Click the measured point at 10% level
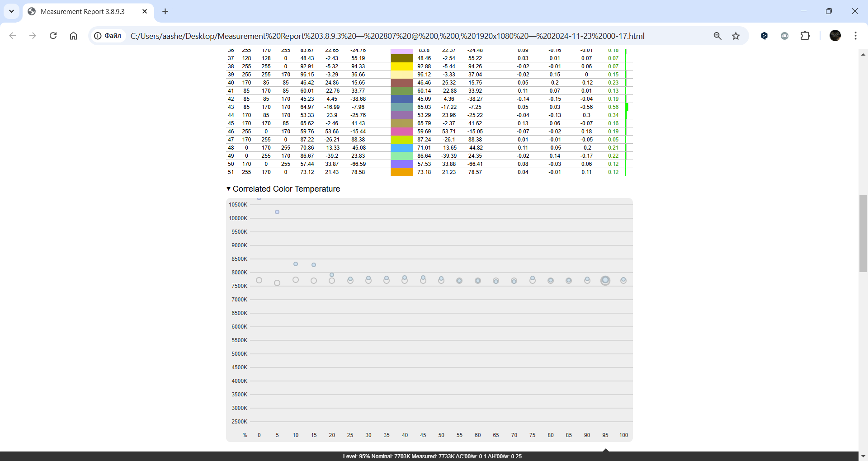The image size is (868, 461). point(296,264)
